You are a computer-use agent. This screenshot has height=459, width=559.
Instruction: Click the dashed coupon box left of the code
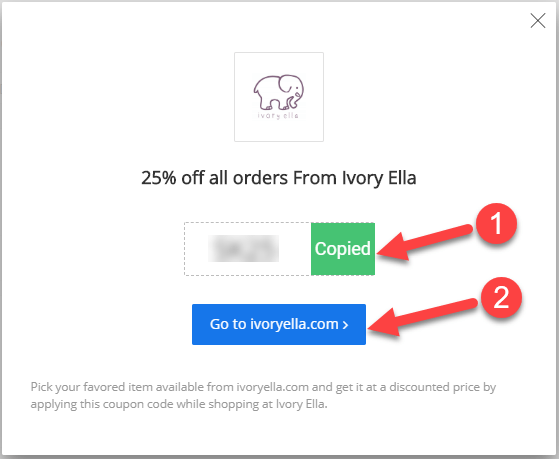(196, 249)
